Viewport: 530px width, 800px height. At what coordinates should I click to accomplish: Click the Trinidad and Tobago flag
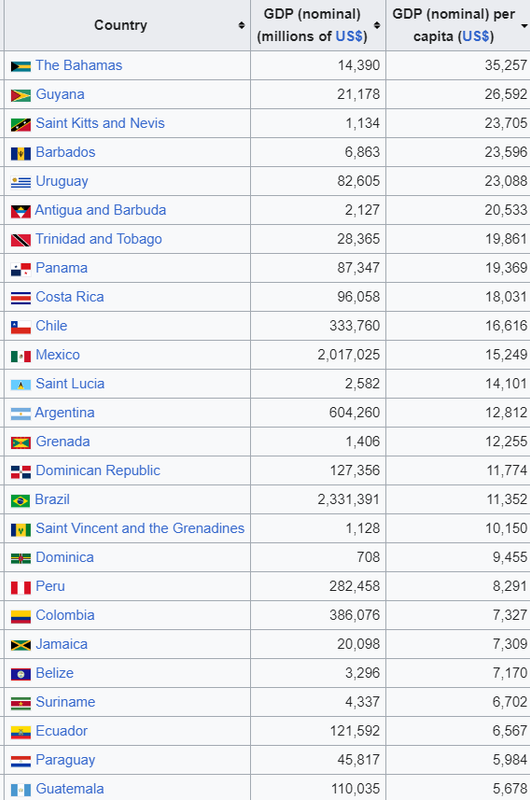point(20,240)
